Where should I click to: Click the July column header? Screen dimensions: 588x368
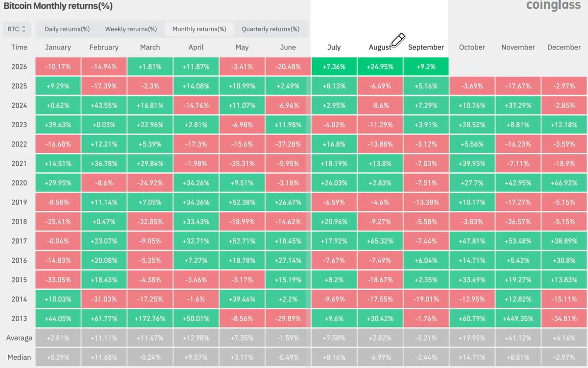tap(334, 47)
